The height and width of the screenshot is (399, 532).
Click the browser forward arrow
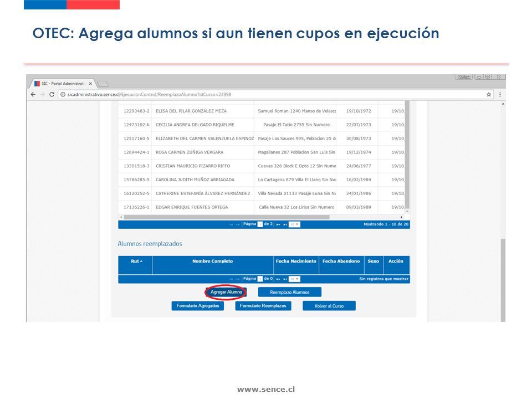(x=43, y=94)
